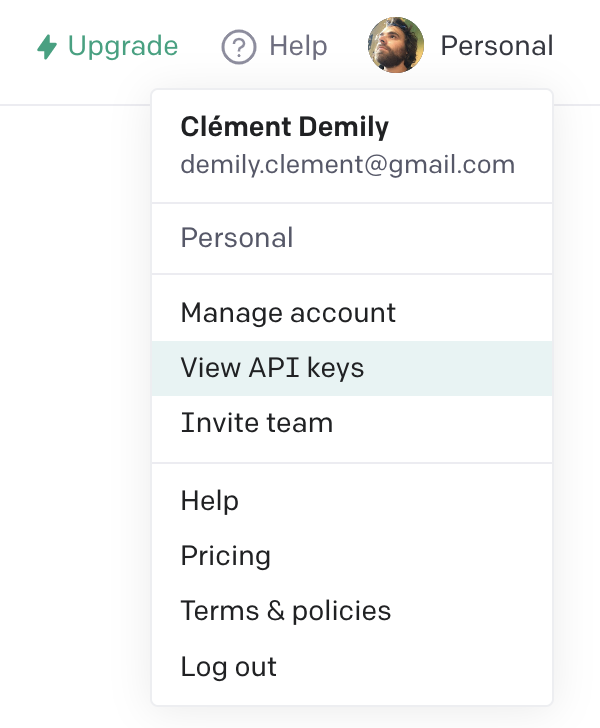Open Manage account from the menu

[x=288, y=313]
